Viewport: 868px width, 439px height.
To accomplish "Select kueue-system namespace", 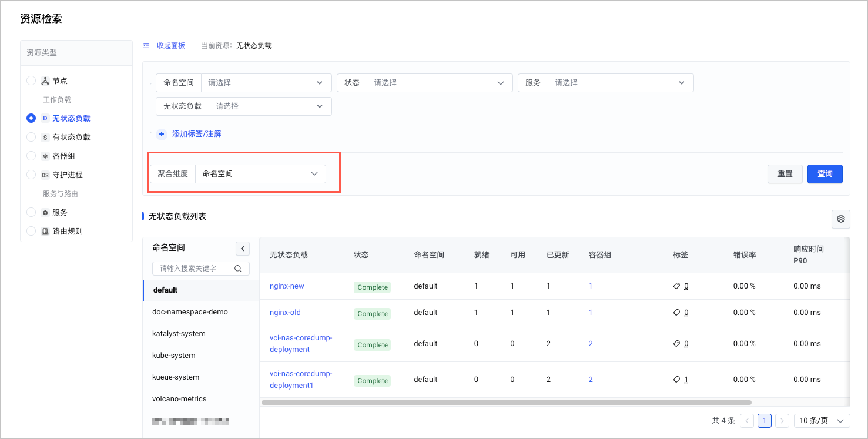I will (x=201, y=377).
